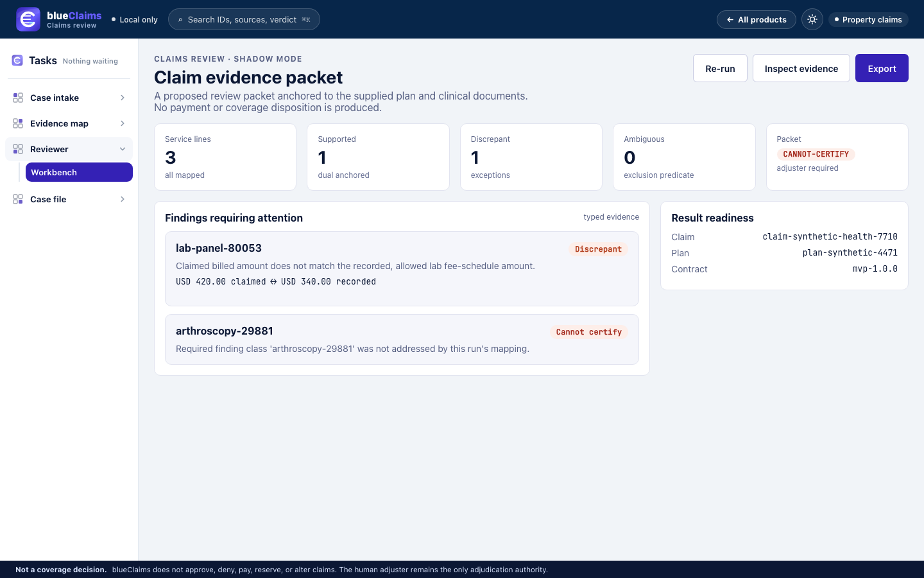Select Reviewer in the sidebar
The height and width of the screenshot is (578, 924).
pyautogui.click(x=69, y=149)
